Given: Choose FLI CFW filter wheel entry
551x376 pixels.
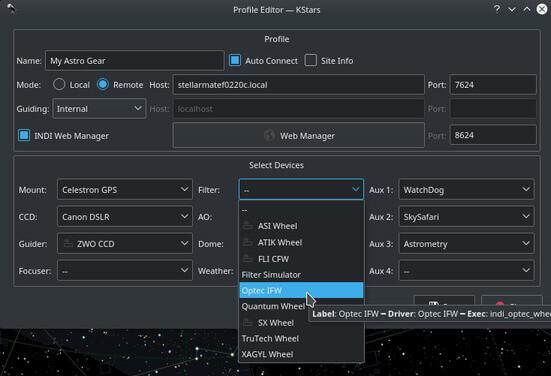Looking at the screenshot, I should (301, 259).
